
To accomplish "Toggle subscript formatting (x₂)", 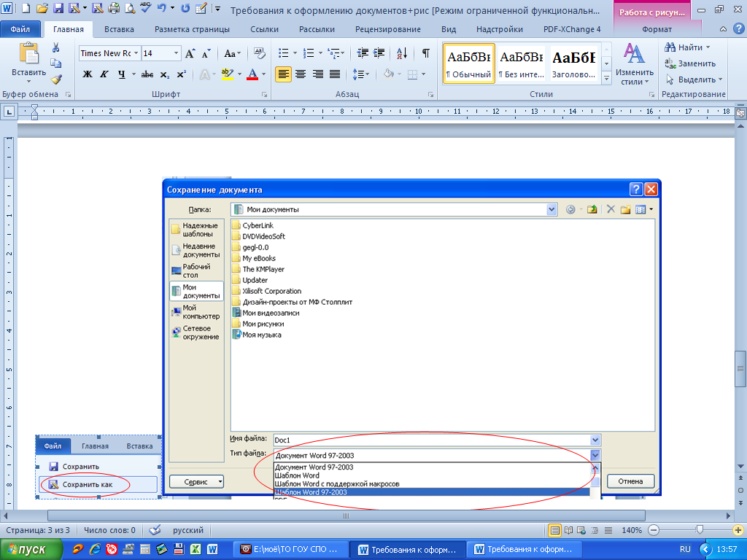I will [164, 74].
